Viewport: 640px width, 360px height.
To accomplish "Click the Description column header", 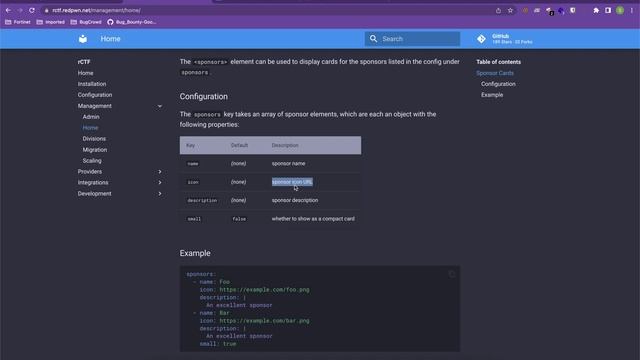I will click(285, 145).
